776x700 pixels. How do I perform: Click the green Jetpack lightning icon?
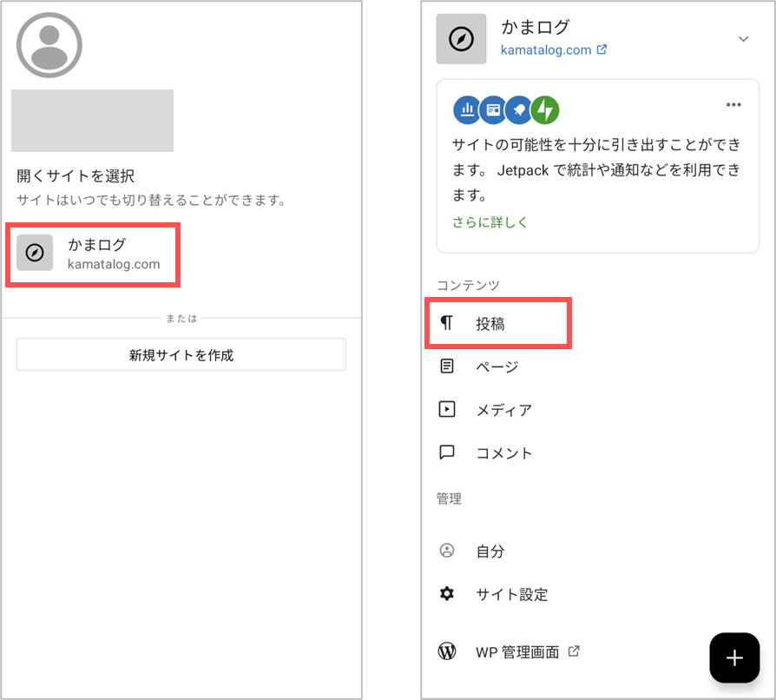coord(545,110)
